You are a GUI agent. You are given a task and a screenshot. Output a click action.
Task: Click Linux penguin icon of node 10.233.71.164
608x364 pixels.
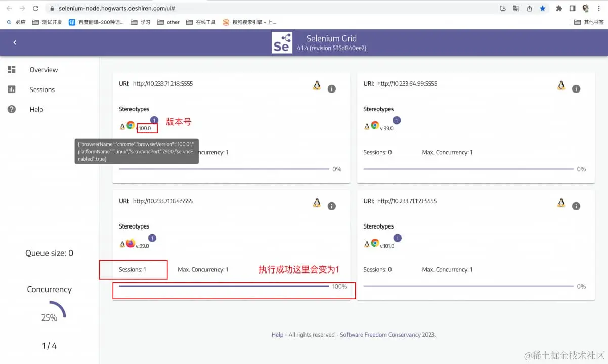tap(317, 203)
